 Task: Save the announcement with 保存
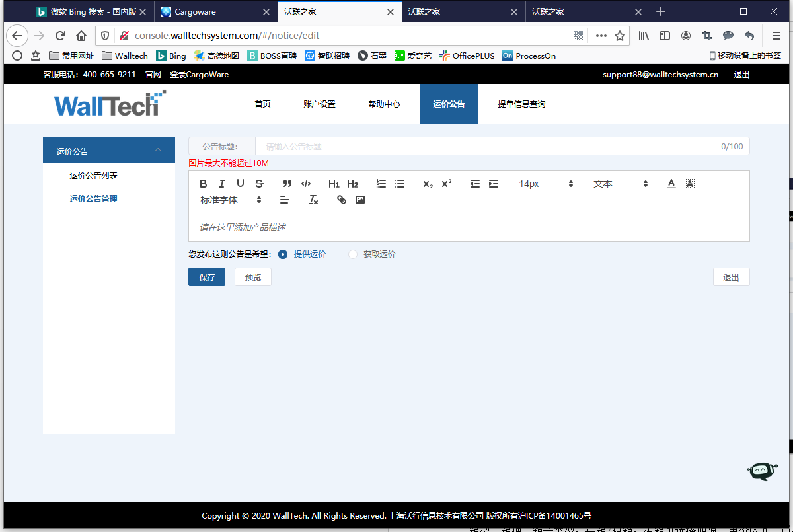click(207, 277)
